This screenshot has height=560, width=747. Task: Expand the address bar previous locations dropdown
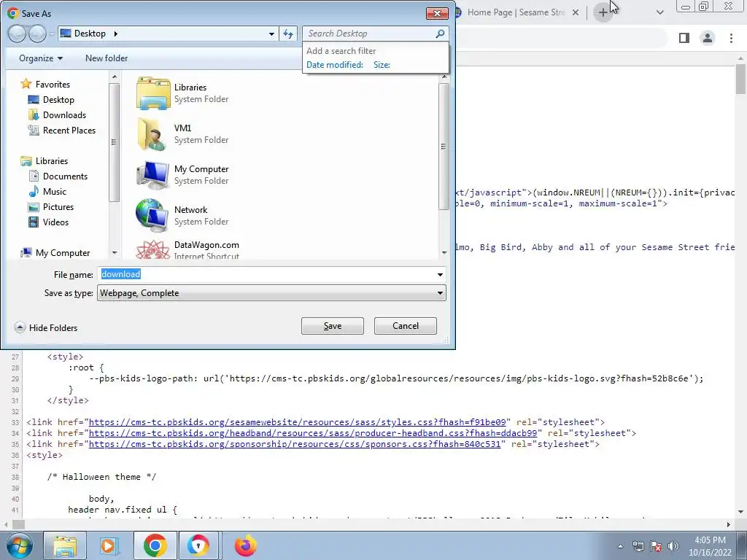point(271,34)
